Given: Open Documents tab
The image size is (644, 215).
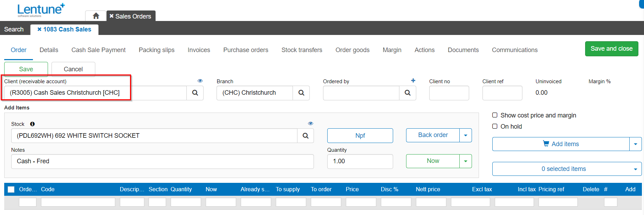Looking at the screenshot, I should coord(463,50).
